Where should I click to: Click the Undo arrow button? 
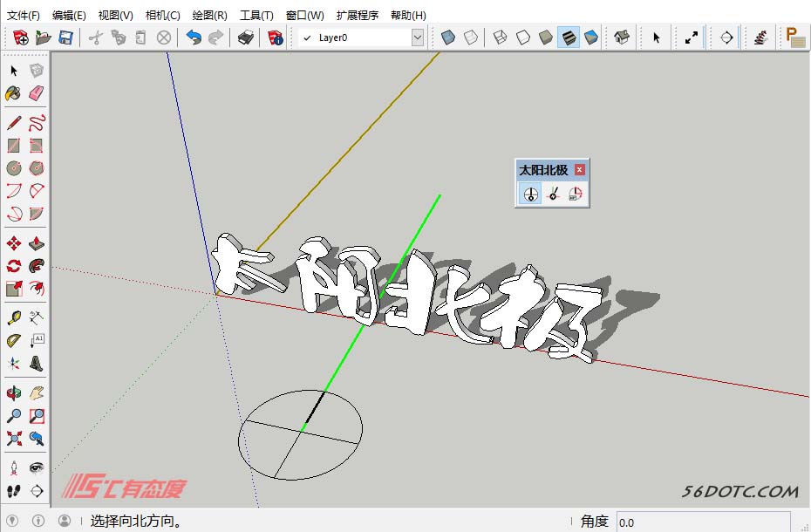coord(194,38)
